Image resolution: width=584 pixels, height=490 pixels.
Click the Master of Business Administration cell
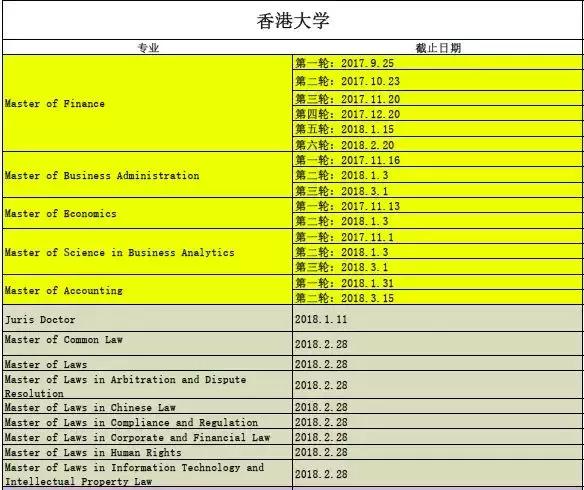coord(148,175)
